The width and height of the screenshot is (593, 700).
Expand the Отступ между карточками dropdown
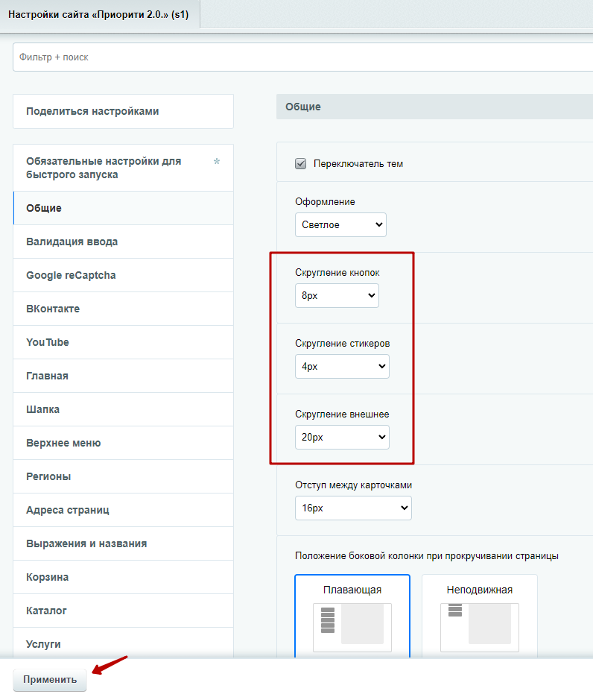coord(353,508)
